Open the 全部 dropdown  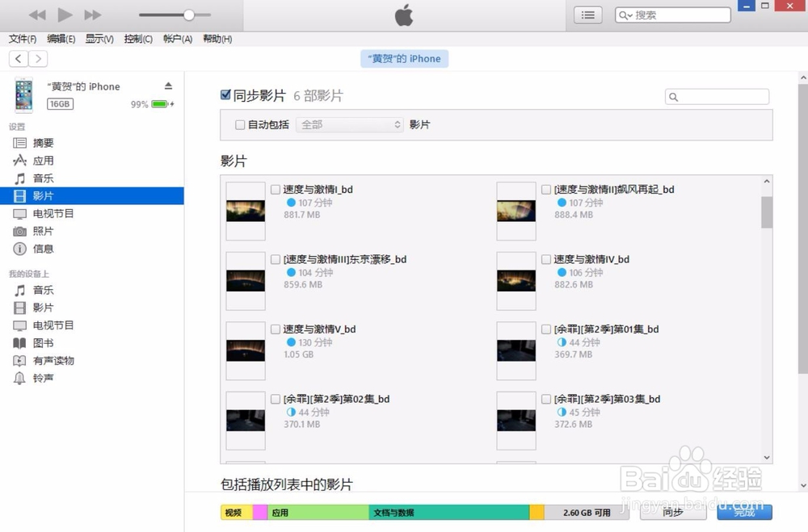[x=349, y=124]
